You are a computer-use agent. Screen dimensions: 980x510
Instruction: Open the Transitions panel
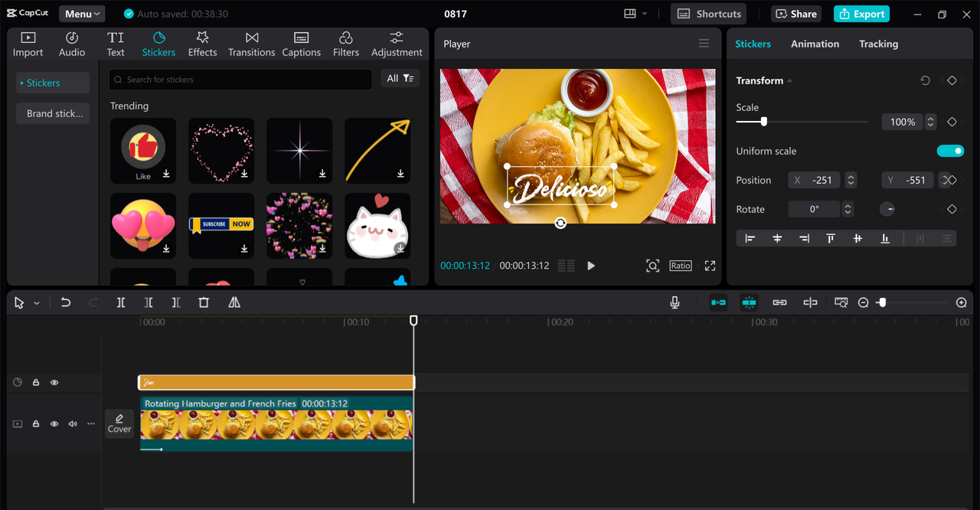tap(251, 44)
